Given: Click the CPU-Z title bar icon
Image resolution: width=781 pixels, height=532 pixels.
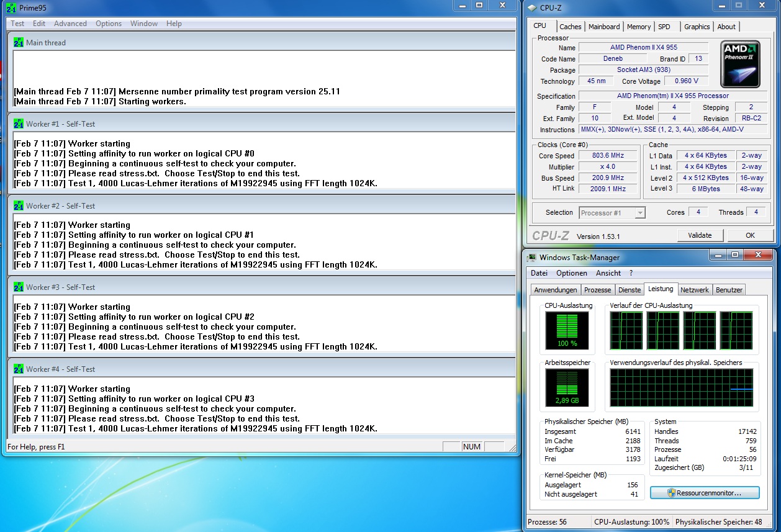Looking at the screenshot, I should click(x=533, y=7).
